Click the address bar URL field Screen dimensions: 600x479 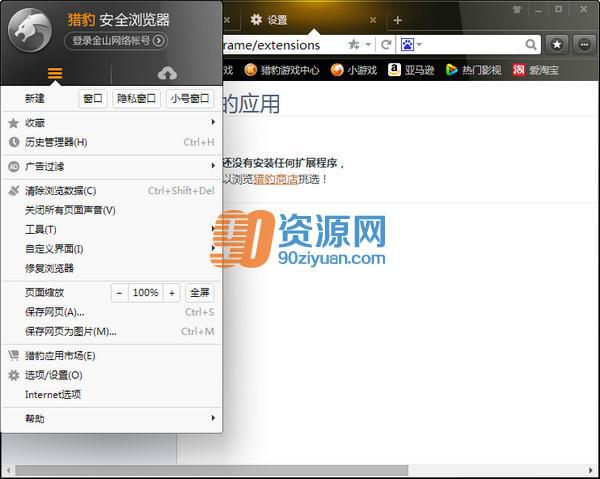282,45
